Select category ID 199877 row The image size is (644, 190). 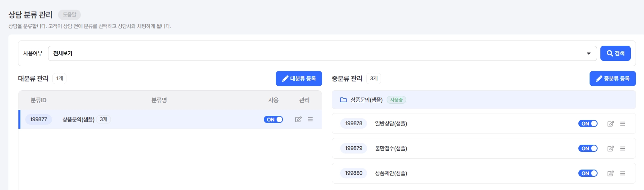click(x=38, y=119)
